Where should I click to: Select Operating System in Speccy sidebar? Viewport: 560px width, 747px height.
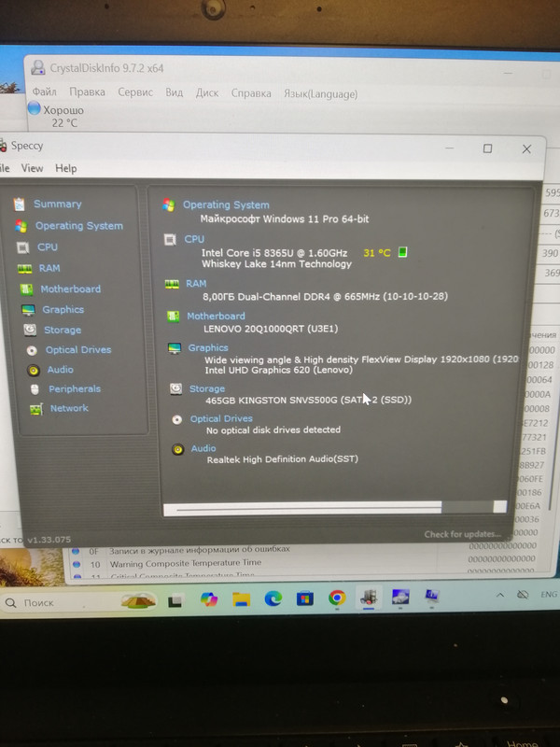click(x=79, y=226)
